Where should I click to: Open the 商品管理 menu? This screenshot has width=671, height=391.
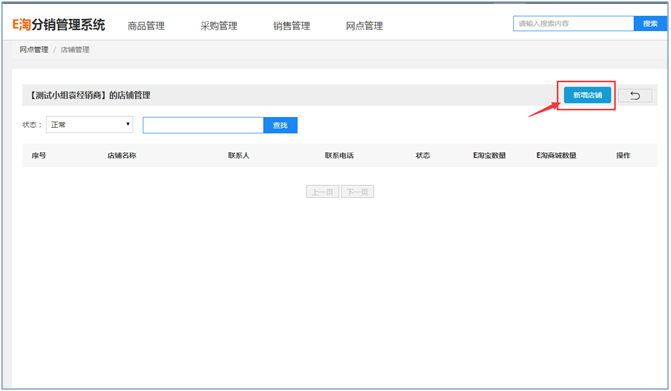[146, 26]
